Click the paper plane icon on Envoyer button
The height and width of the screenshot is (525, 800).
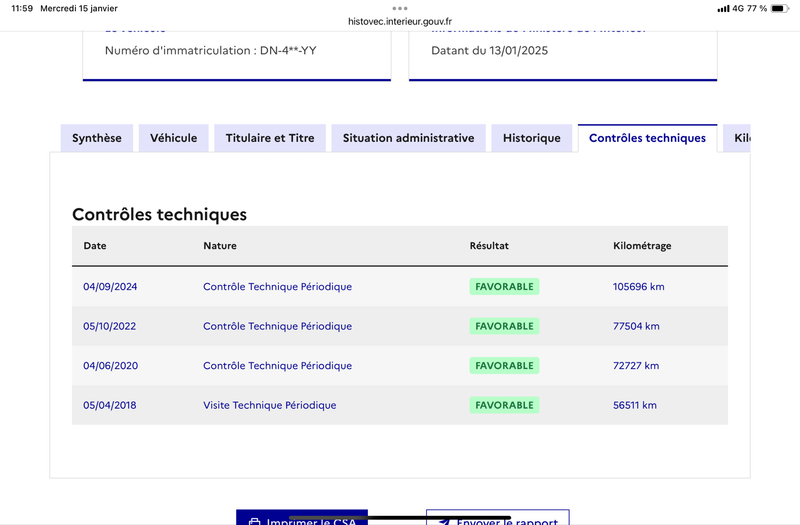coord(444,521)
